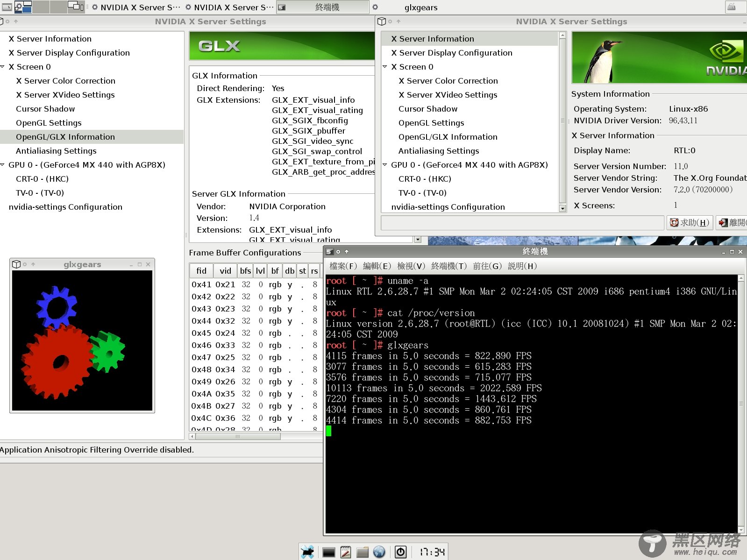Switch to the first workspace in the pager
Image resolution: width=747 pixels, height=560 pixels.
click(x=23, y=7)
